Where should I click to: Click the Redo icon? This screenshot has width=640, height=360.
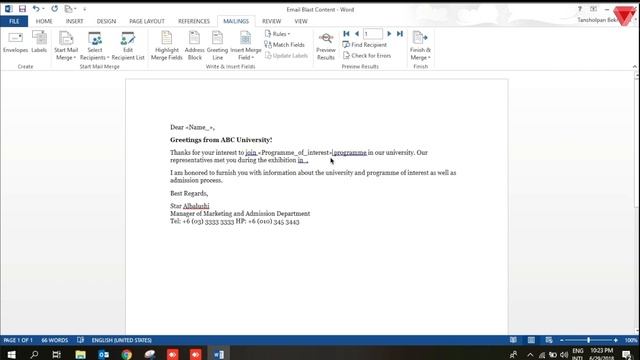point(55,9)
